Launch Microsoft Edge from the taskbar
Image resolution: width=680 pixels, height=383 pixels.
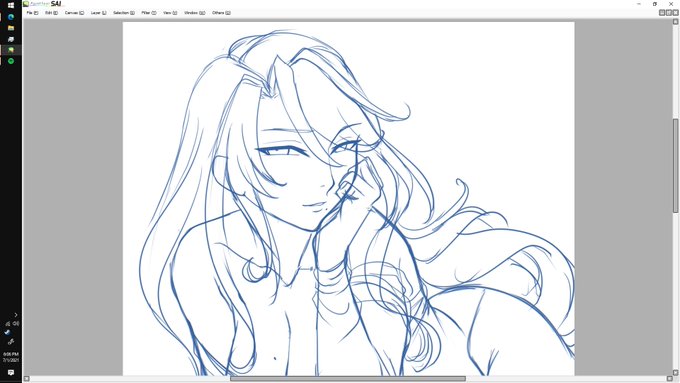click(x=11, y=17)
